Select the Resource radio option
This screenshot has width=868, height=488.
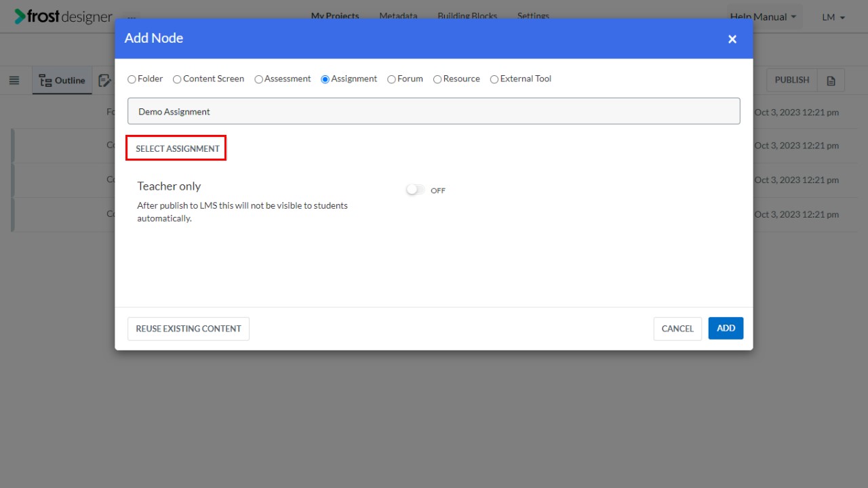click(437, 79)
